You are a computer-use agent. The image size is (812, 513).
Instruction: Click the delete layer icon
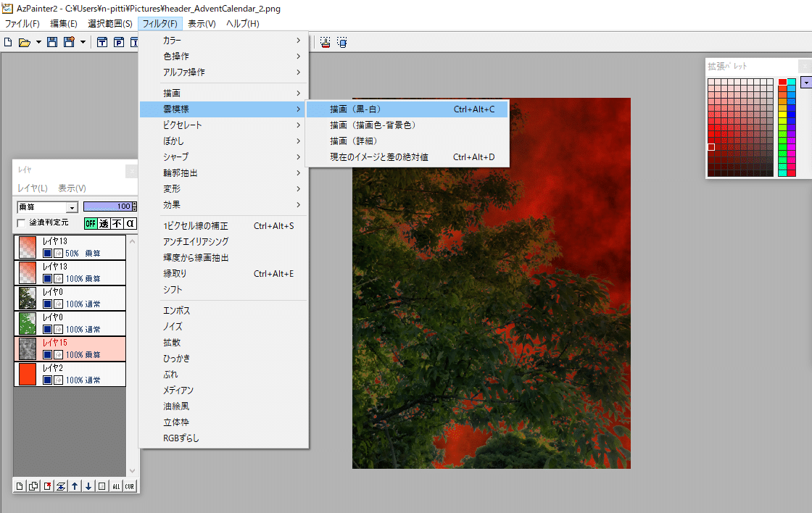tap(46, 485)
